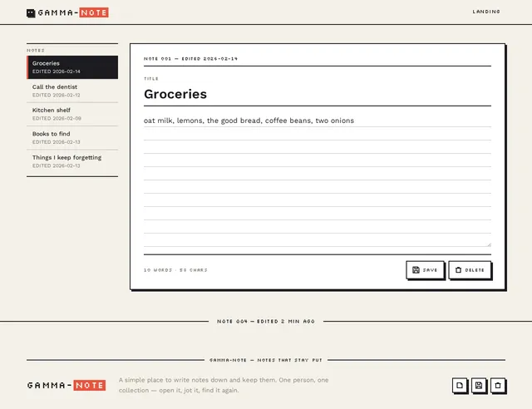Click the '10 words · 58 chars' counter
Viewport: 532px width, 409px height.
pyautogui.click(x=175, y=270)
